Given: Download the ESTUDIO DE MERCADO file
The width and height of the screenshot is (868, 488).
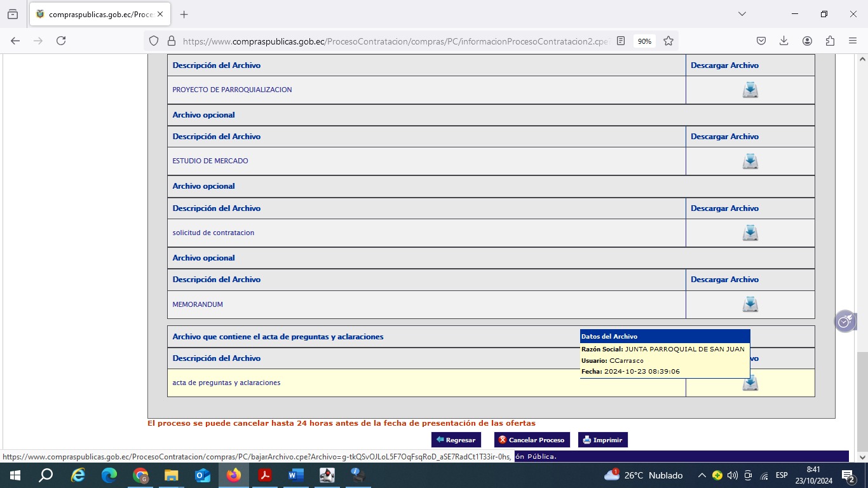Looking at the screenshot, I should click(x=750, y=161).
